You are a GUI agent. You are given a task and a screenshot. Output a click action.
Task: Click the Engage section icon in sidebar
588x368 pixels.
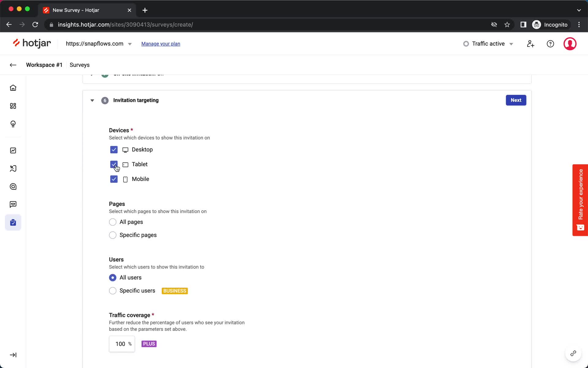[13, 204]
